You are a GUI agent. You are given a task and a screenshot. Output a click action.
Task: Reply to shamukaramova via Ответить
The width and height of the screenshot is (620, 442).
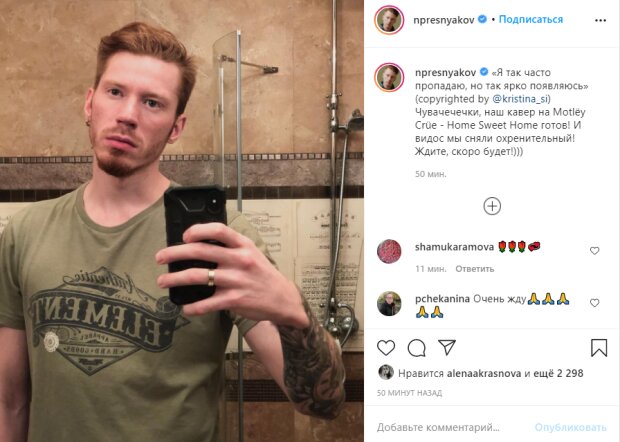[x=474, y=269]
